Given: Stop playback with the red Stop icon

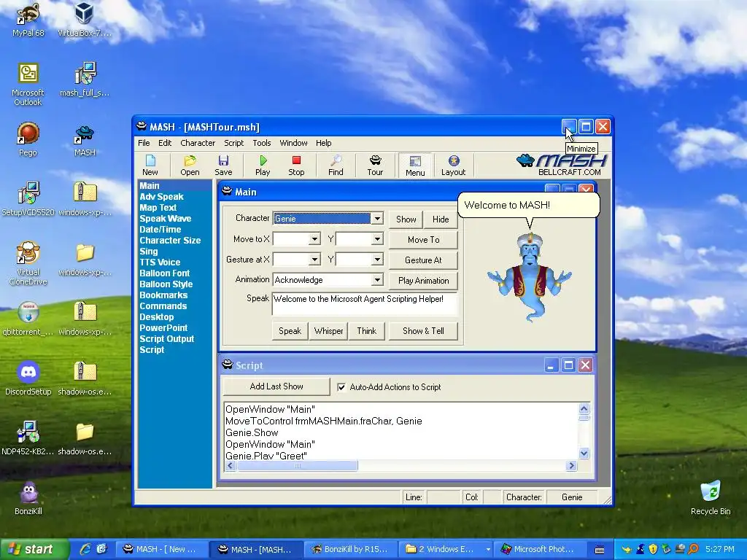Looking at the screenshot, I should click(296, 166).
